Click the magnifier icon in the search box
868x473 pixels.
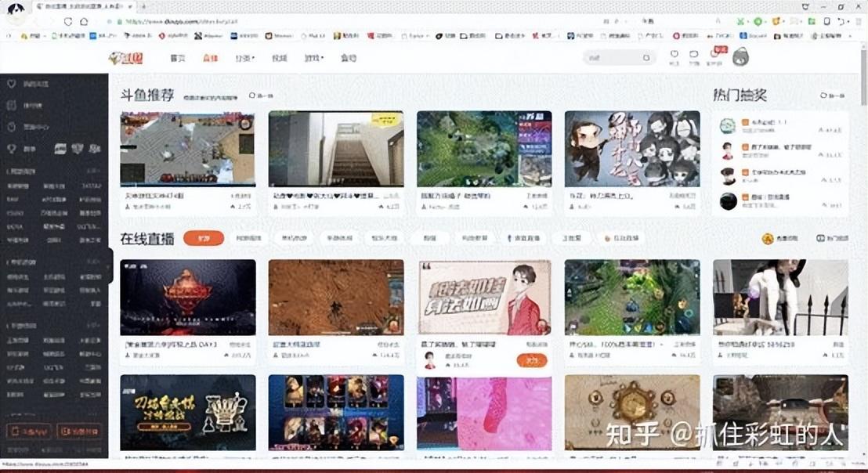tap(646, 57)
